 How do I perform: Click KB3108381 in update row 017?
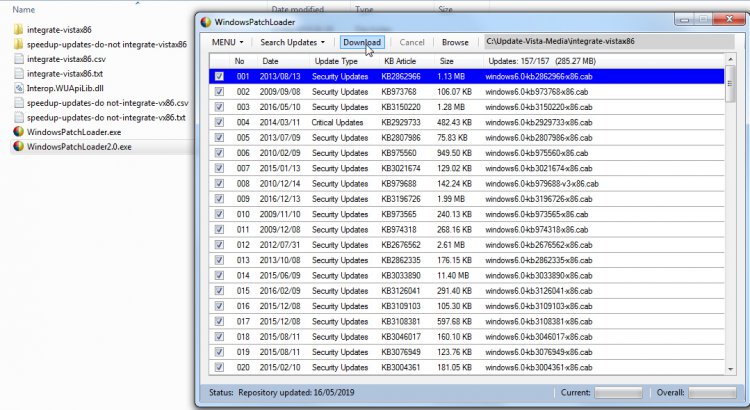click(401, 321)
